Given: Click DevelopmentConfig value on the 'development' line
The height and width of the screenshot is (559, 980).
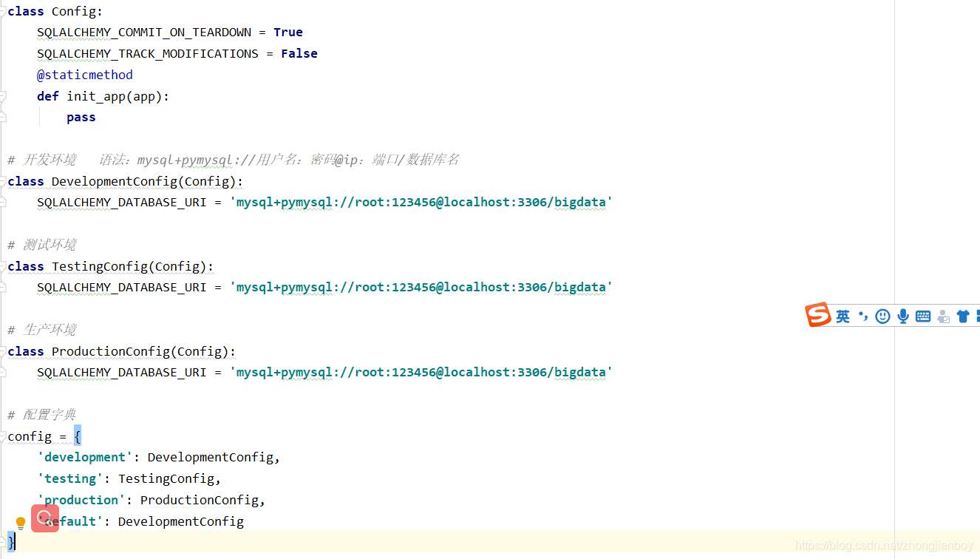Looking at the screenshot, I should point(211,458).
